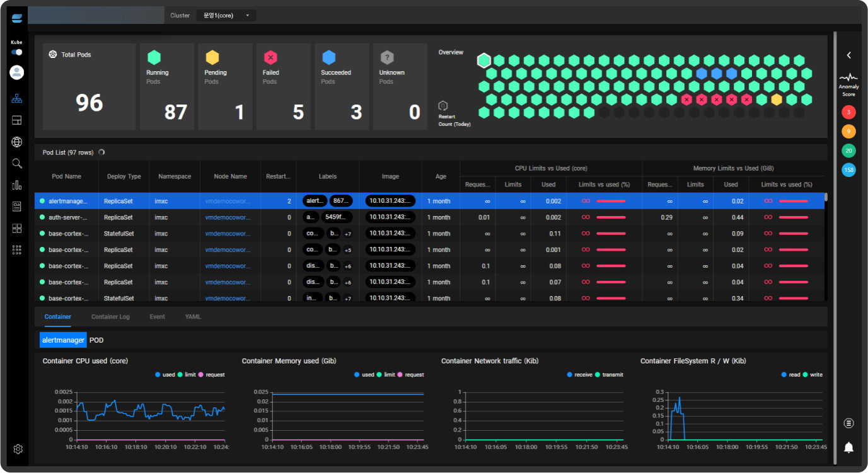Click the '5459f...' label chip
The image size is (868, 473).
[337, 217]
